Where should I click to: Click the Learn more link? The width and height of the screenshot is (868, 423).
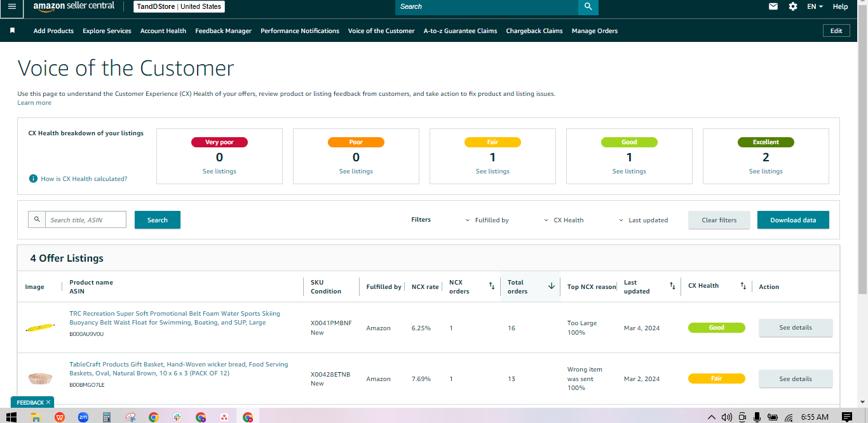[34, 102]
